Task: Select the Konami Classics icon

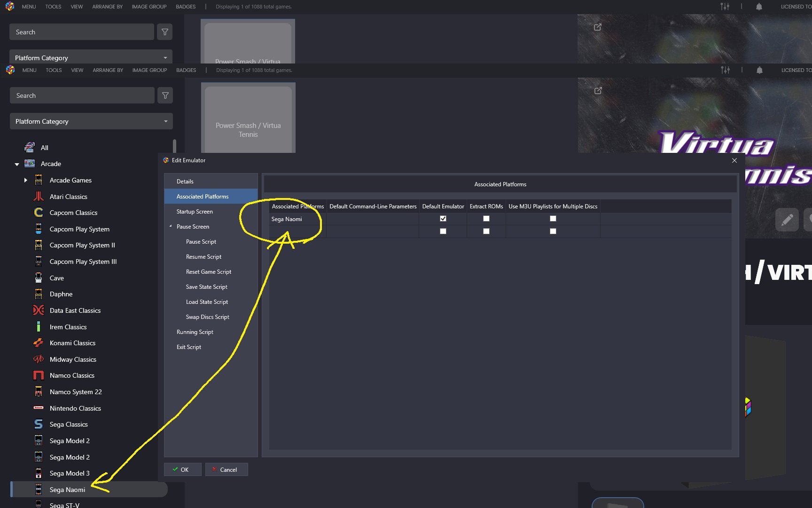Action: coord(39,343)
